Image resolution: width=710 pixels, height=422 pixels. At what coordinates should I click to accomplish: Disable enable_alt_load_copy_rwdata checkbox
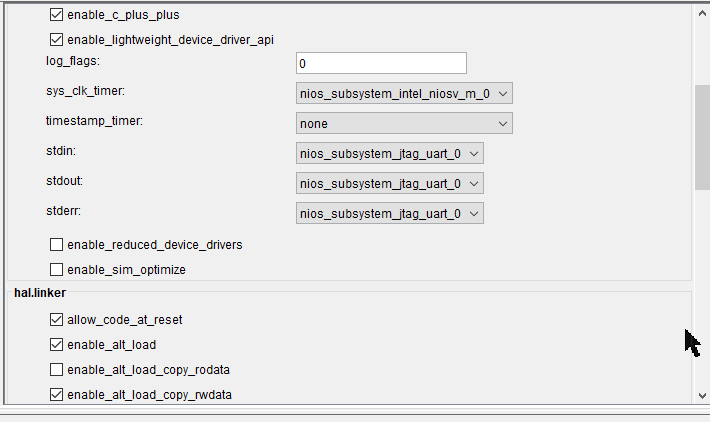(x=56, y=394)
